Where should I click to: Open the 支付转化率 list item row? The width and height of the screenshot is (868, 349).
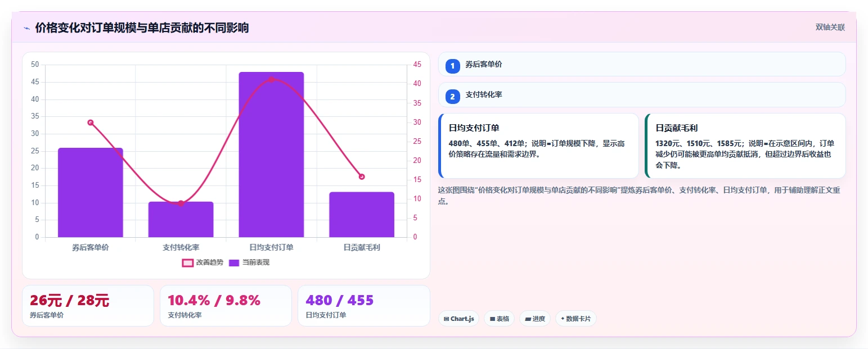pyautogui.click(x=642, y=94)
